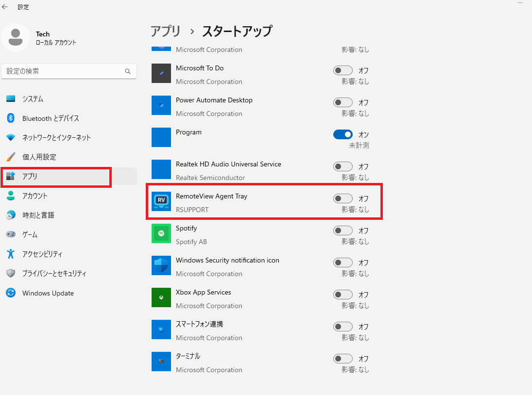The height and width of the screenshot is (395, 532).
Task: Open Bluetooth とデバイス category
Action: 69,118
